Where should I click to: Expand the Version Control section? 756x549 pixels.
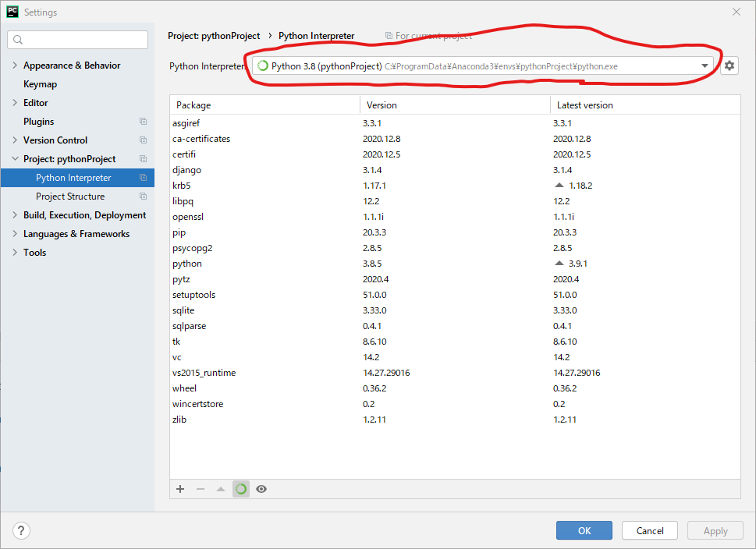pyautogui.click(x=15, y=140)
